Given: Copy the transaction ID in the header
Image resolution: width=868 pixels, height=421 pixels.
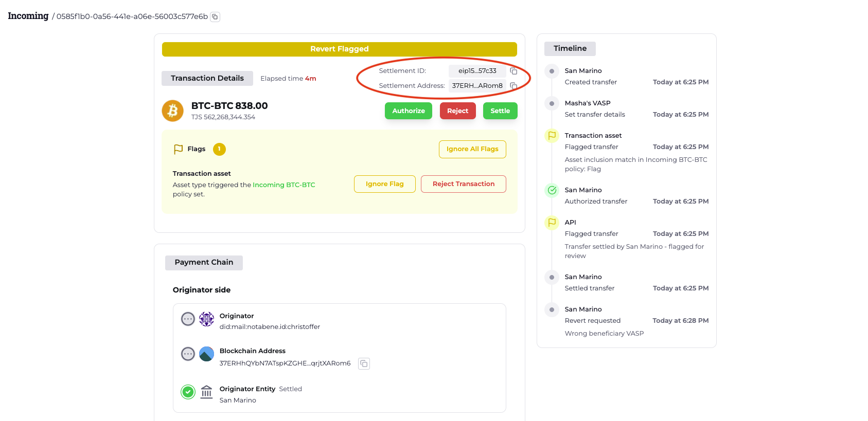Looking at the screenshot, I should [215, 17].
